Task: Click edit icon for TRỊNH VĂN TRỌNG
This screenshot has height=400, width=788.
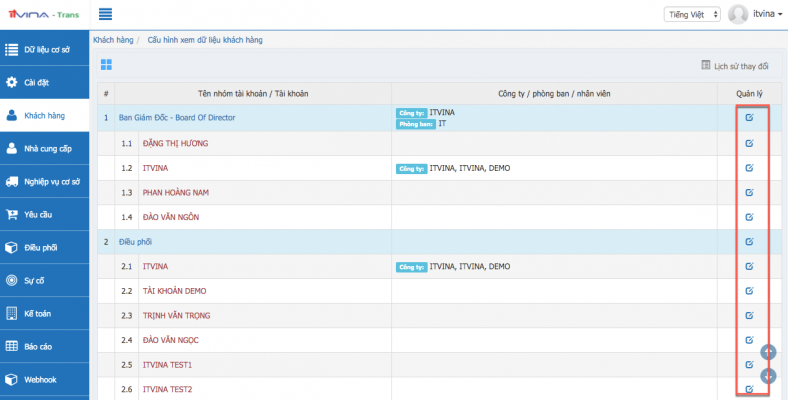Action: pos(749,315)
